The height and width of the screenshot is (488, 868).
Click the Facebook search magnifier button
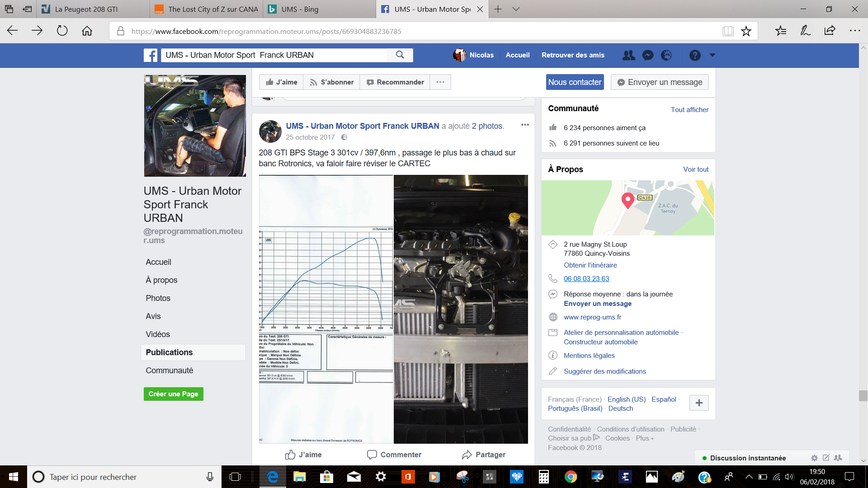[400, 55]
